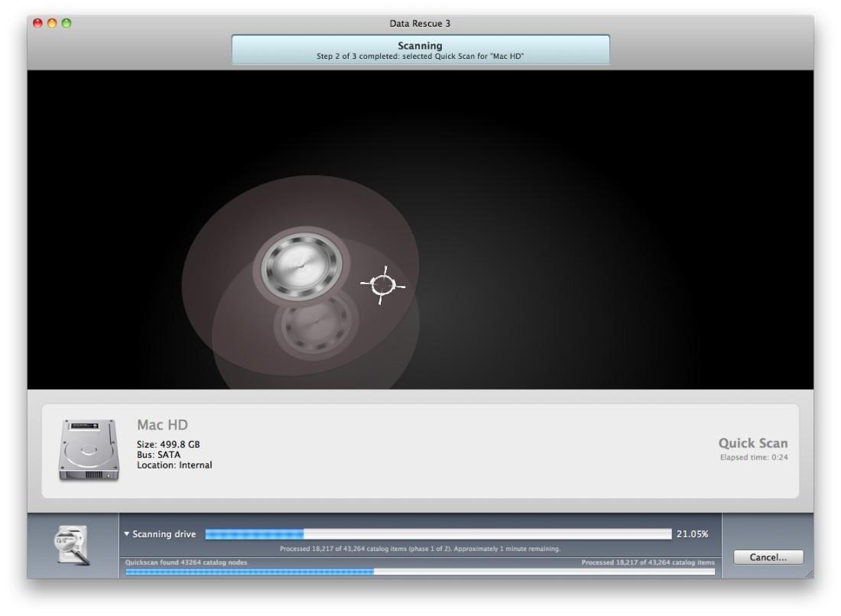Image resolution: width=841 pixels, height=616 pixels.
Task: Click the window resize grip corner
Action: pyautogui.click(x=809, y=574)
